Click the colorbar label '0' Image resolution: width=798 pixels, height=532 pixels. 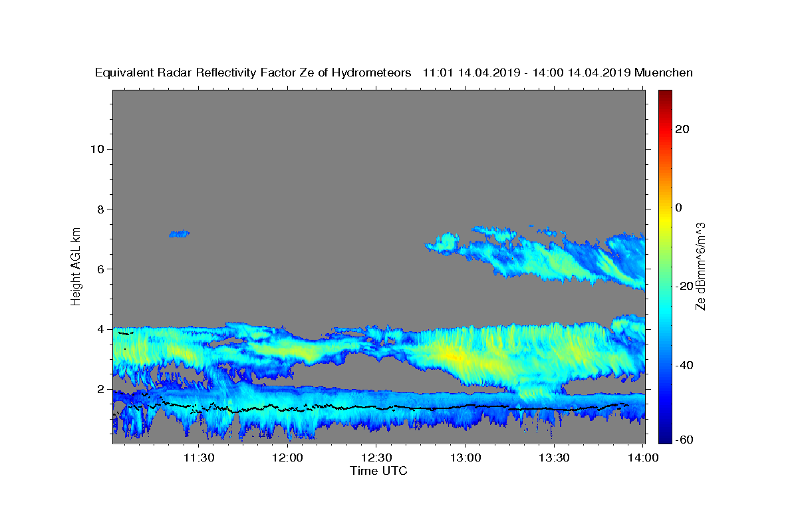(678, 207)
